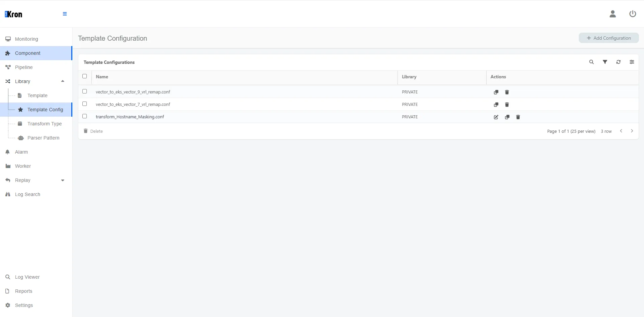Toggle the hamburger sidebar menu icon
Screen dimensions: 644x317
[65, 14]
